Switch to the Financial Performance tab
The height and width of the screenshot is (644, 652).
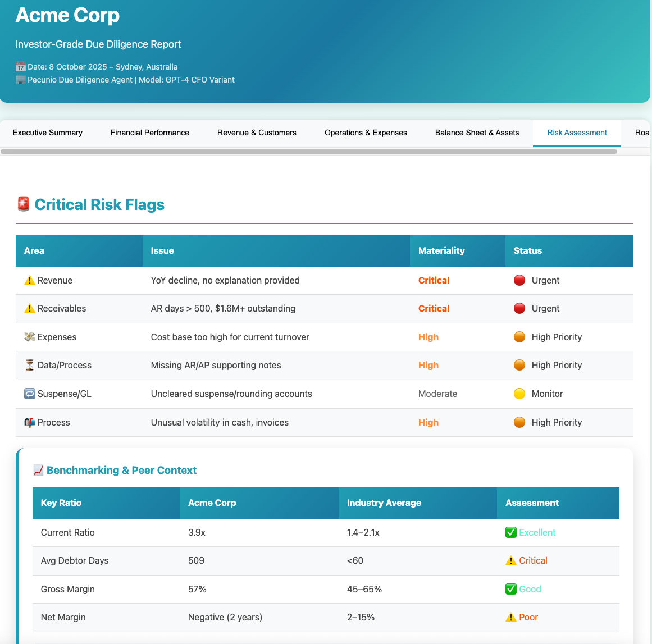point(150,133)
